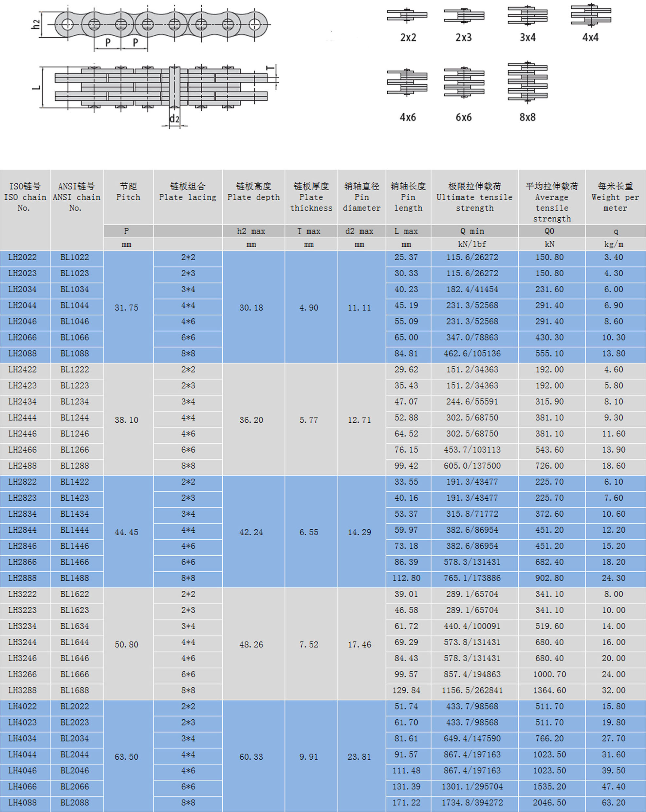Select the LH2022 chain number cell
Viewport: 646px width, 812px height.
pyautogui.click(x=23, y=258)
